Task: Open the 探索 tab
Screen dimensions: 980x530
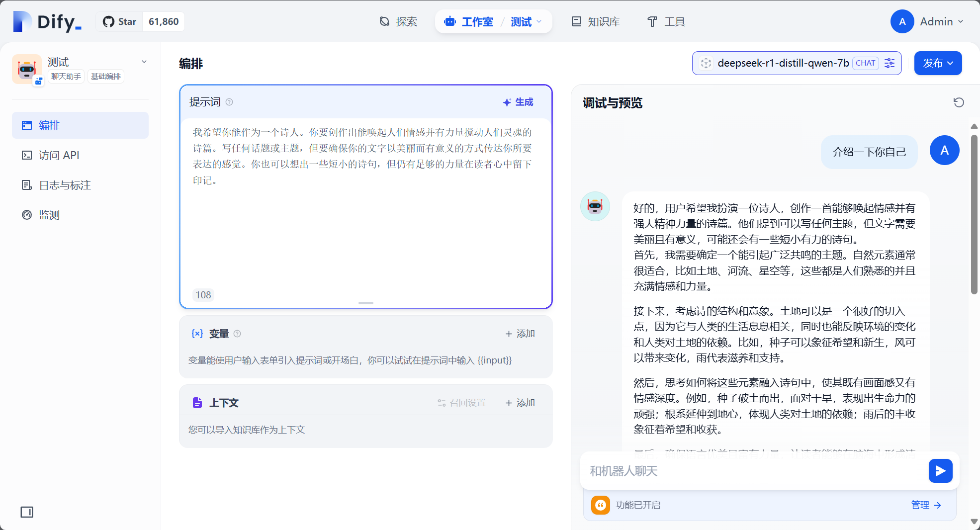Action: point(398,22)
